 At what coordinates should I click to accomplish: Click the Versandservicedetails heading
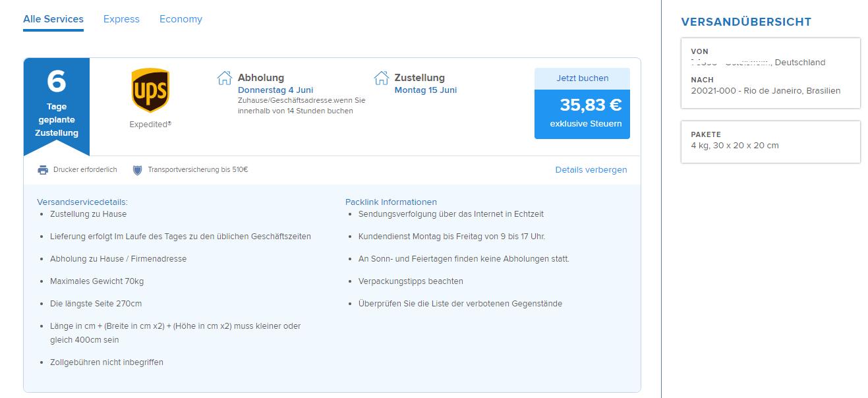coord(82,202)
